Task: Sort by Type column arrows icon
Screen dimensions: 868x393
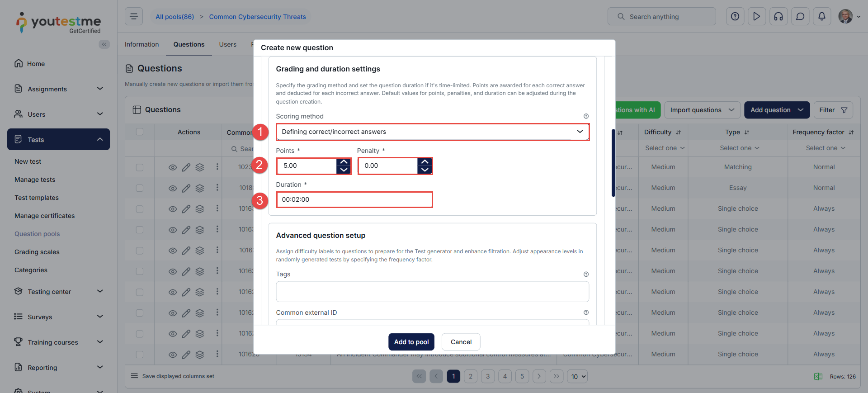Action: 747,133
